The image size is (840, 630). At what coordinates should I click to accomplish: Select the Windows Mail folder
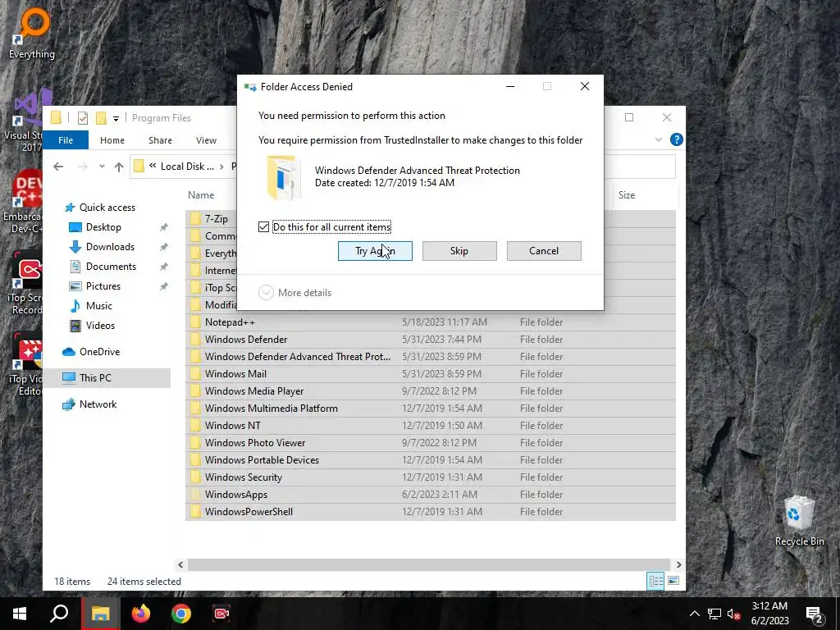click(x=431, y=374)
